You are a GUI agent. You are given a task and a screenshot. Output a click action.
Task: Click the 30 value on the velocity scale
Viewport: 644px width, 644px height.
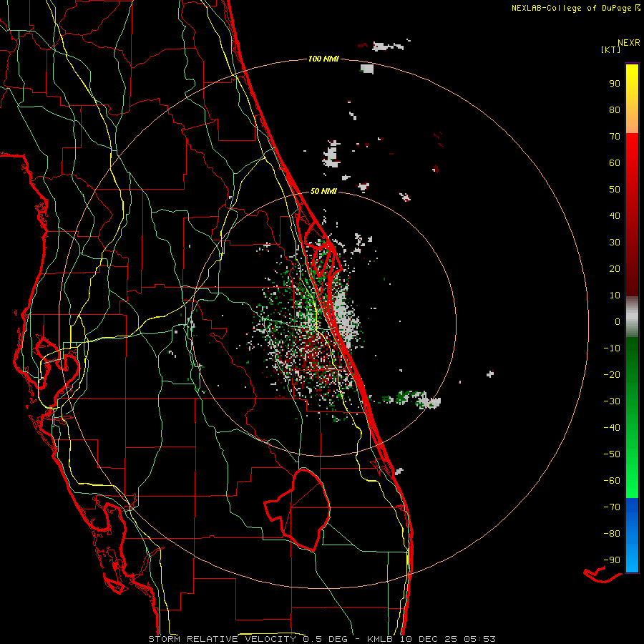point(615,243)
